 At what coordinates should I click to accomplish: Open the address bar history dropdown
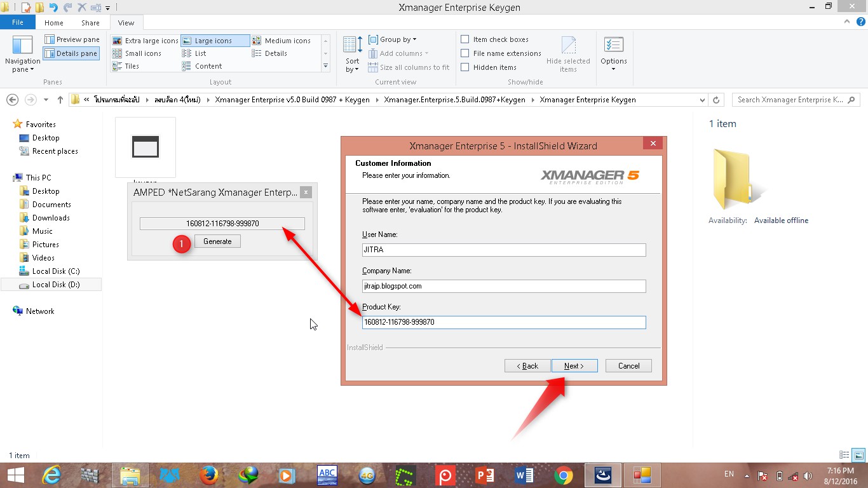702,100
